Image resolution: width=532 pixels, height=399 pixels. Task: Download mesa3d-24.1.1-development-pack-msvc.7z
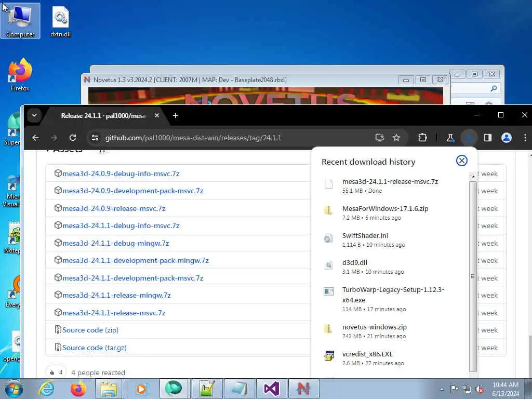pyautogui.click(x=132, y=278)
